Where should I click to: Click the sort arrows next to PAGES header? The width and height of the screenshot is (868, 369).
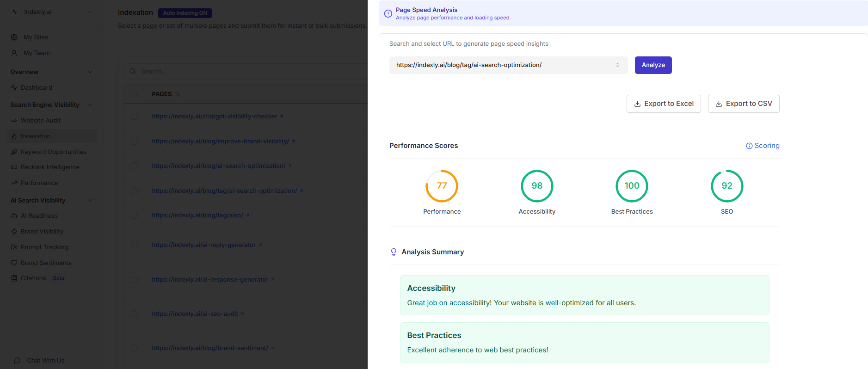tap(178, 94)
